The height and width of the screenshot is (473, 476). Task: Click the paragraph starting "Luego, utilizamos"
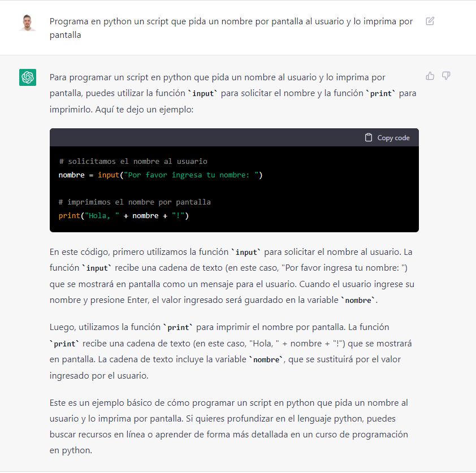(x=231, y=352)
